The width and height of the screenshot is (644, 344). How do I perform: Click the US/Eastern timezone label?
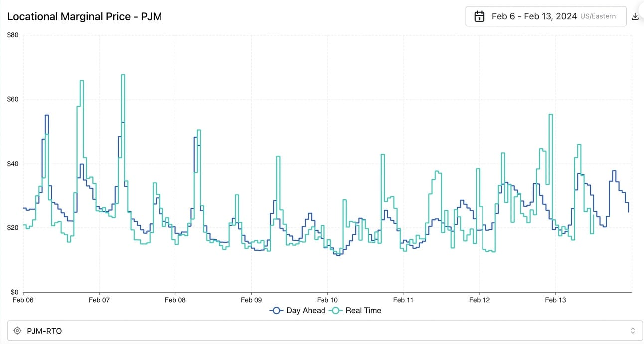point(598,16)
